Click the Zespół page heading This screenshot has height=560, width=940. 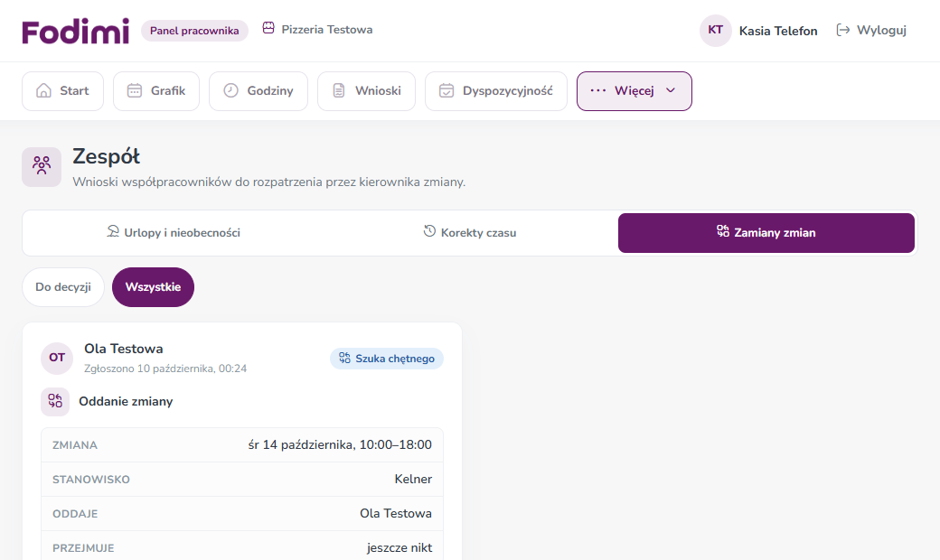[106, 156]
